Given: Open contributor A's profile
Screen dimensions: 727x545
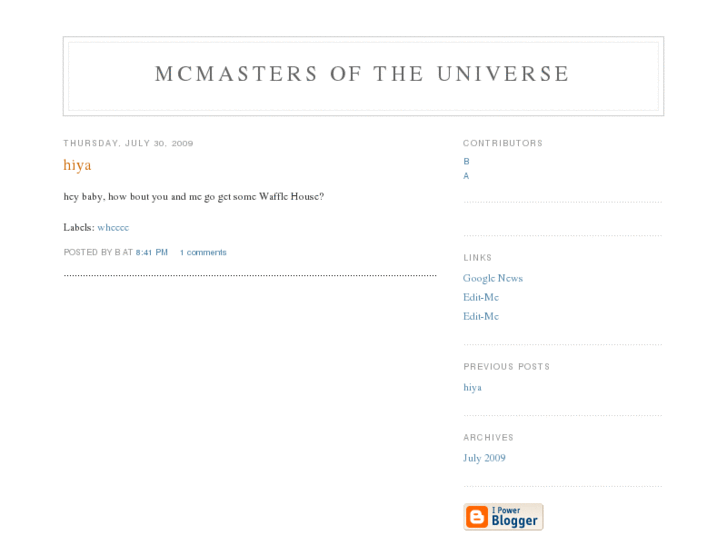Looking at the screenshot, I should 466,176.
